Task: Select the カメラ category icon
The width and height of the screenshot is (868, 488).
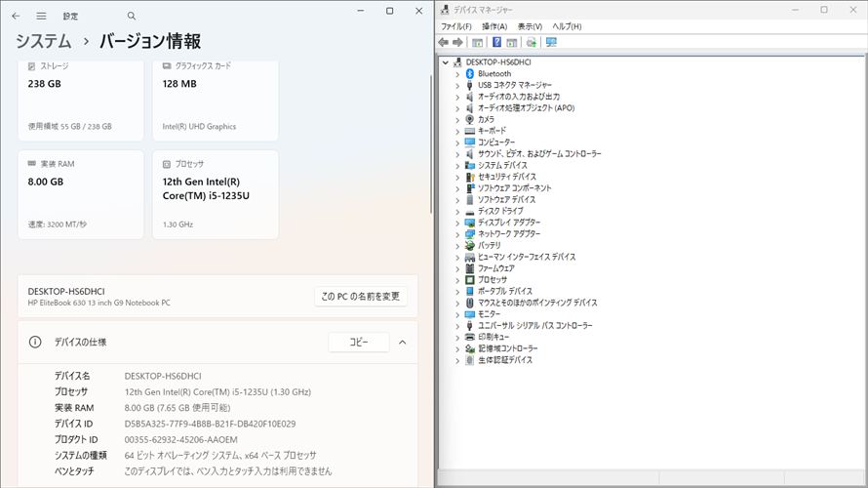Action: pos(470,119)
